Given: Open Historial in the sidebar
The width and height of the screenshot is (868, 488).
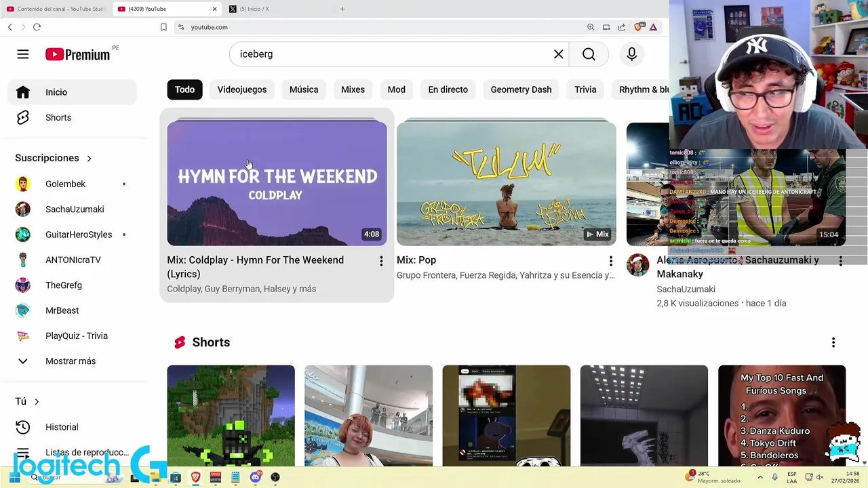Looking at the screenshot, I should [x=72, y=427].
